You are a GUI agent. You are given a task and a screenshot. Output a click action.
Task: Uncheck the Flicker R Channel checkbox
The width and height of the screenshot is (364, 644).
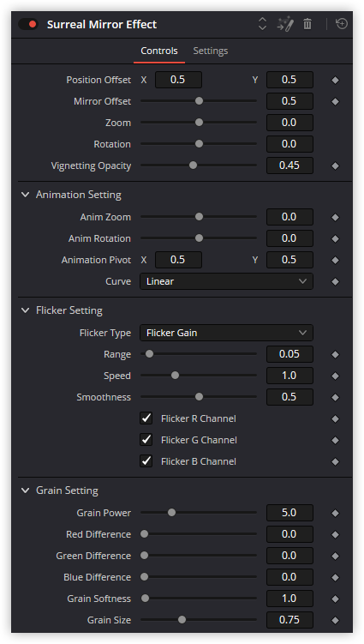pos(146,418)
